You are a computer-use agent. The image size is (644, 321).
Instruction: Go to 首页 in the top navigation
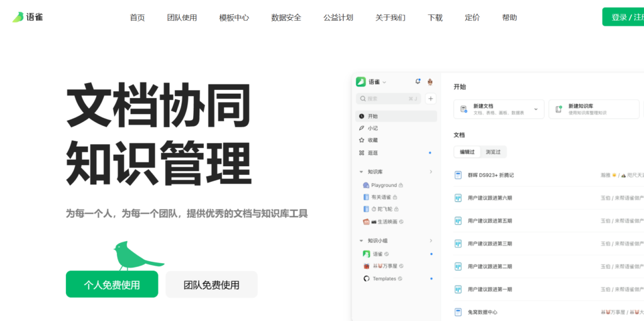coord(137,18)
